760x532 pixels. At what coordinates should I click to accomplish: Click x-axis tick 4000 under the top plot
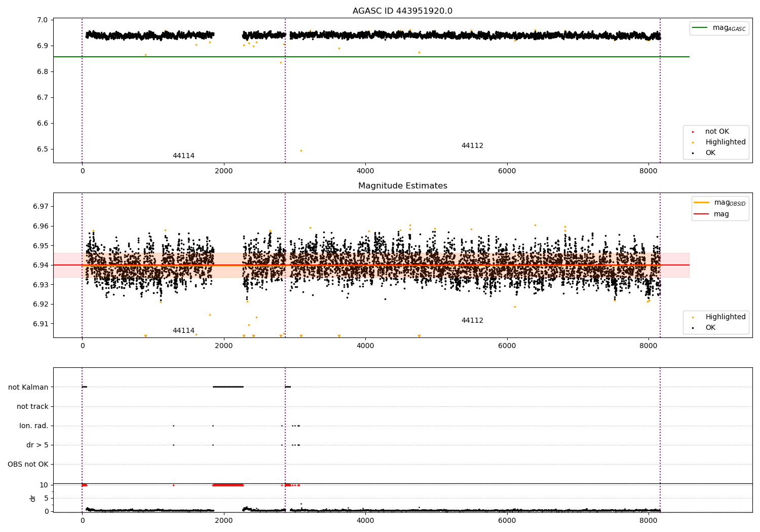click(x=365, y=171)
